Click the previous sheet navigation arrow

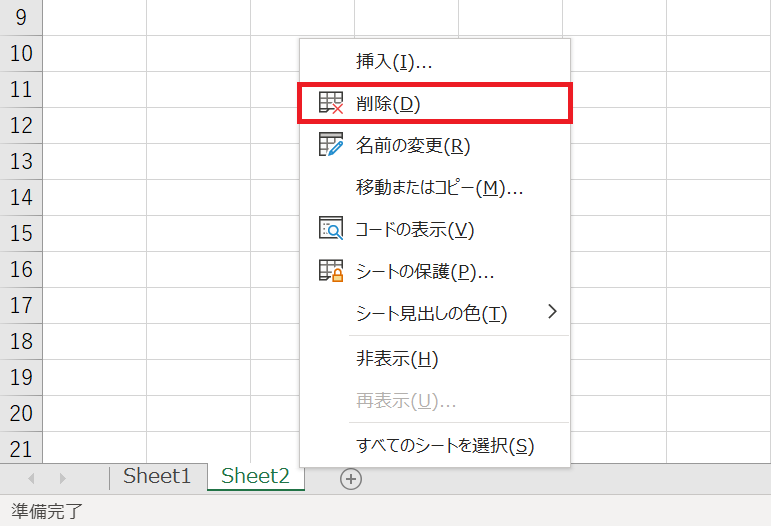[31, 478]
